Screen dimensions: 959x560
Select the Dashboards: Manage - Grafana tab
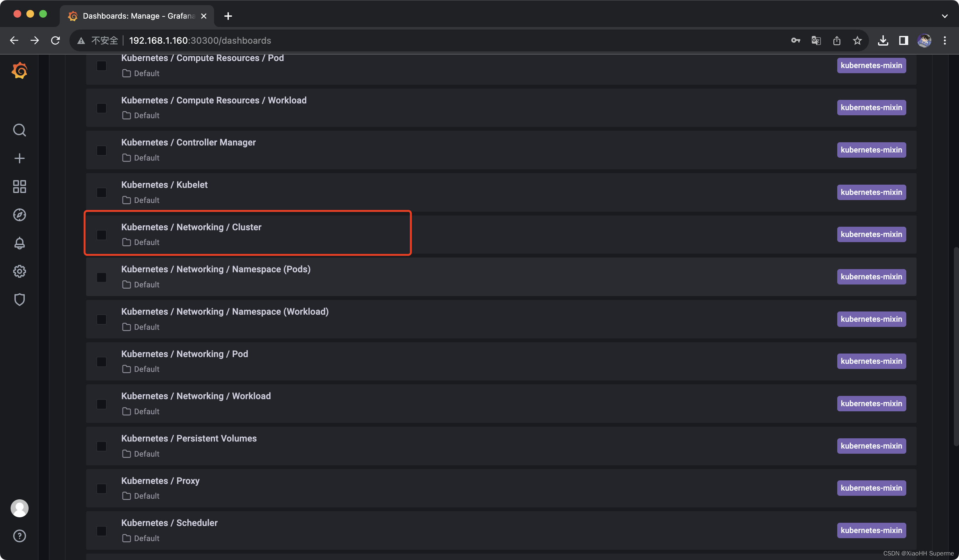137,16
